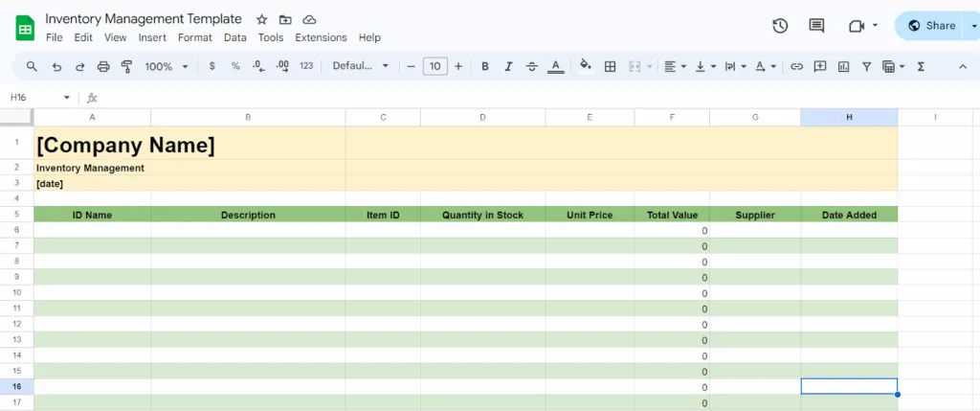Activate the paint format tool
Viewport: 980px width, 411px height.
coord(127,66)
